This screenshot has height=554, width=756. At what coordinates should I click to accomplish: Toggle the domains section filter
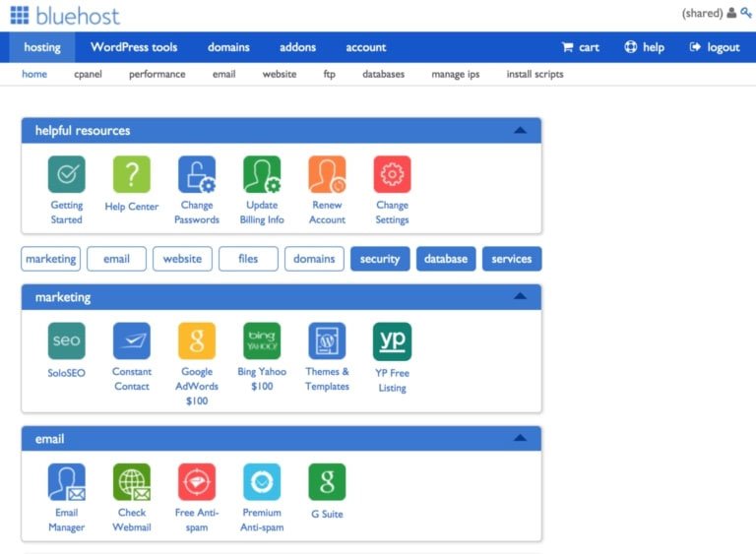[314, 259]
